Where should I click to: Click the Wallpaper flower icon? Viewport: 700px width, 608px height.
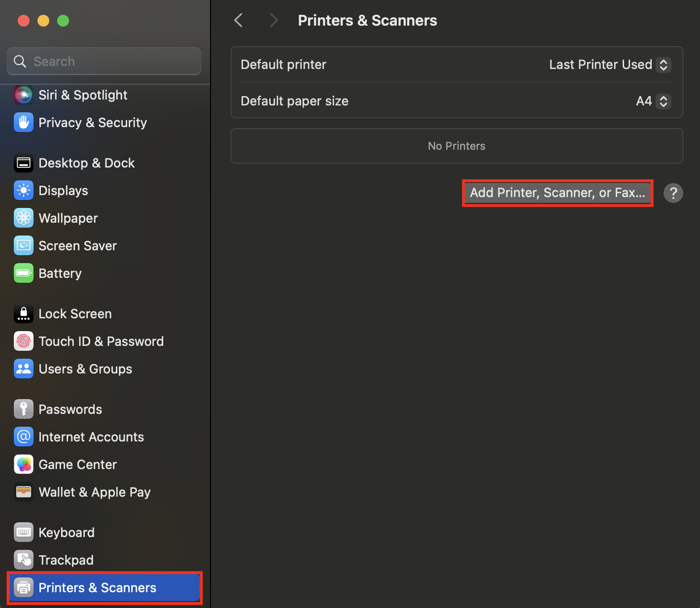[23, 218]
